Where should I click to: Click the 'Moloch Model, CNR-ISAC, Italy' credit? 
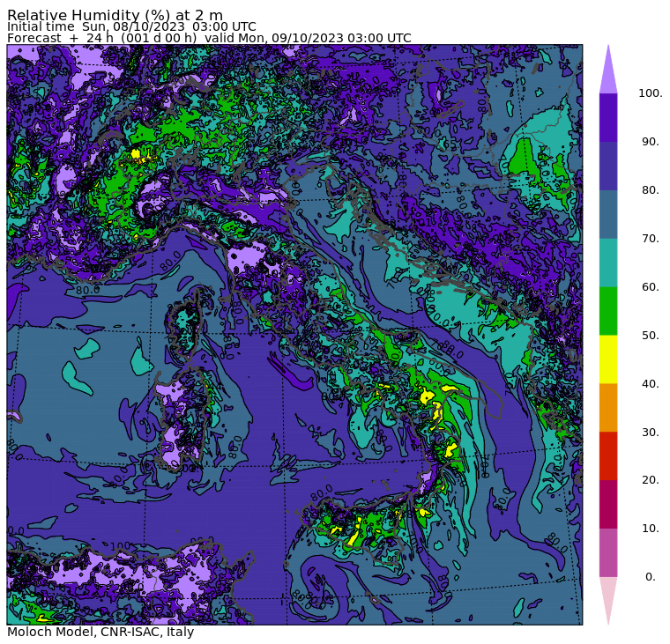click(x=100, y=632)
